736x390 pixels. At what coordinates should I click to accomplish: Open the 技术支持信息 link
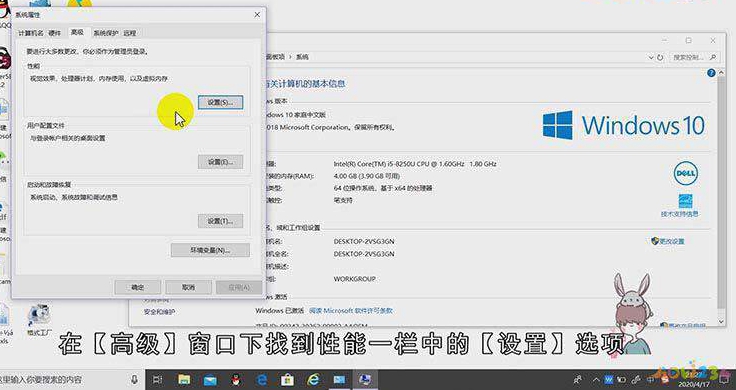point(679,214)
